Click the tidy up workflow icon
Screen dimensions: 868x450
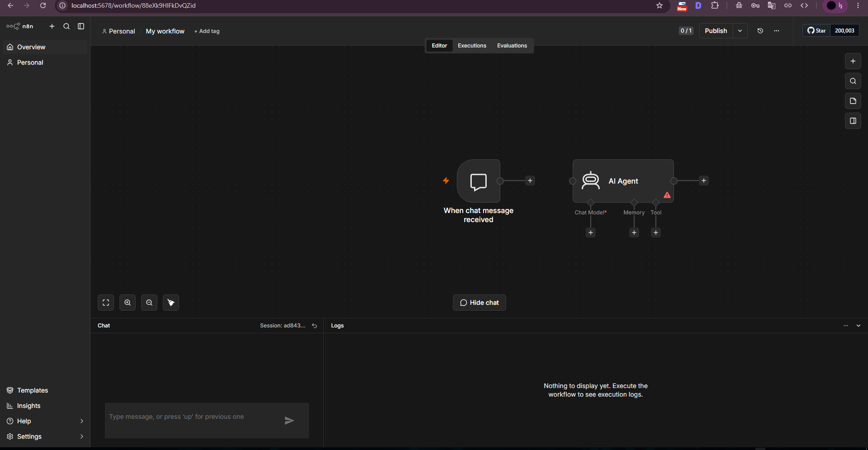pos(171,303)
